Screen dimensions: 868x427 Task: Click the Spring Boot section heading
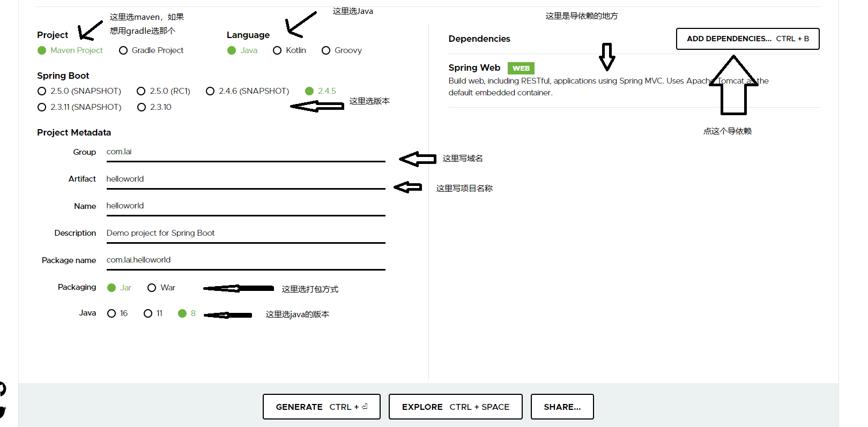click(63, 76)
